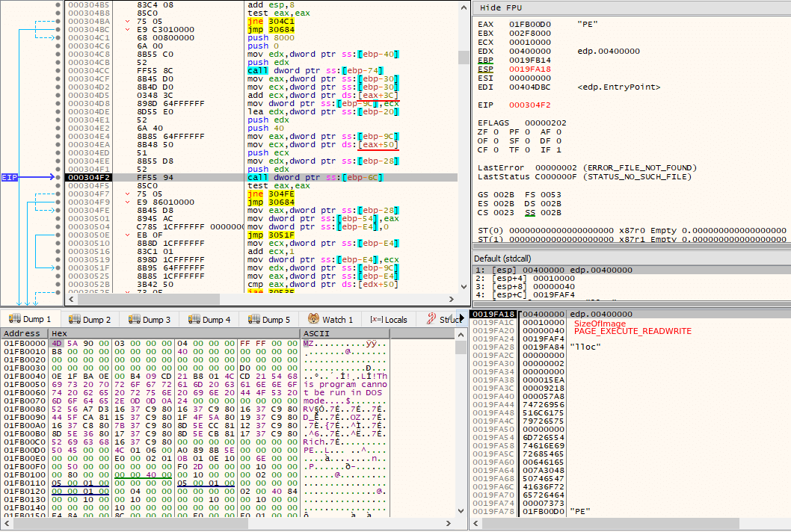Toggle breakpoint bullet at address 000304CC
This screenshot has width=791, height=532.
[x=58, y=70]
